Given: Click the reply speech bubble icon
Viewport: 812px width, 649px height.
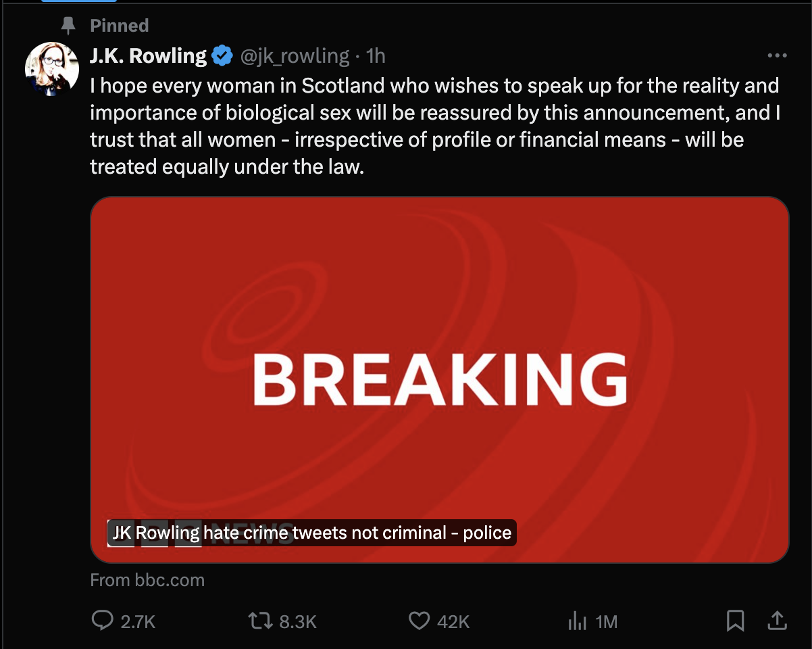Looking at the screenshot, I should [x=102, y=621].
